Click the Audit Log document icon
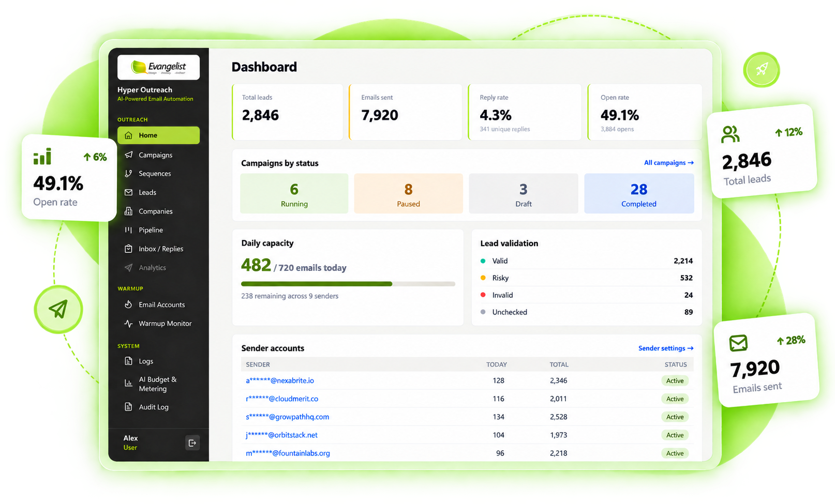The height and width of the screenshot is (504, 835). pyautogui.click(x=128, y=407)
